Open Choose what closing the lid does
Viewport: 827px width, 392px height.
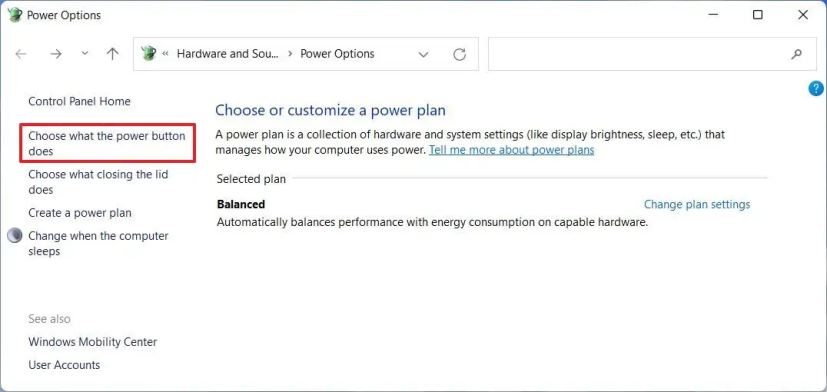(x=98, y=182)
